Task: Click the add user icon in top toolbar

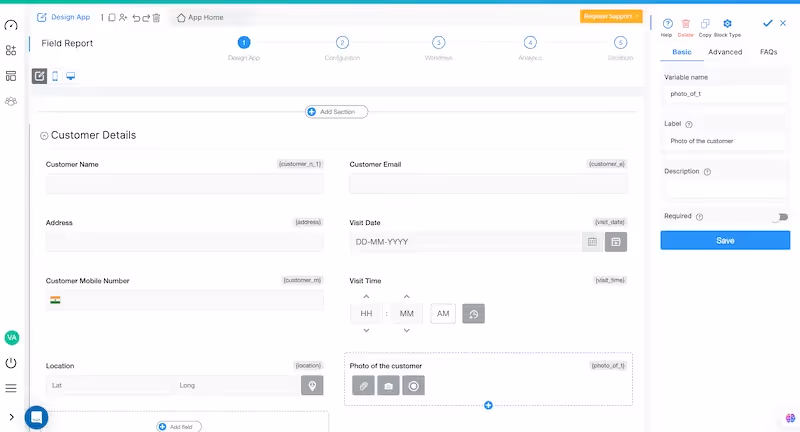Action: pos(123,17)
